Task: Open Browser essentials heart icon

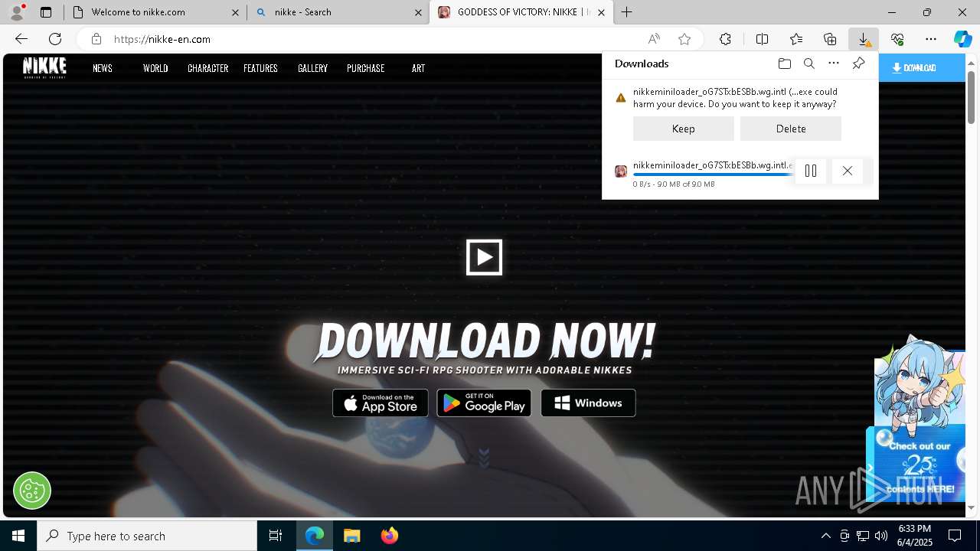Action: click(x=897, y=39)
